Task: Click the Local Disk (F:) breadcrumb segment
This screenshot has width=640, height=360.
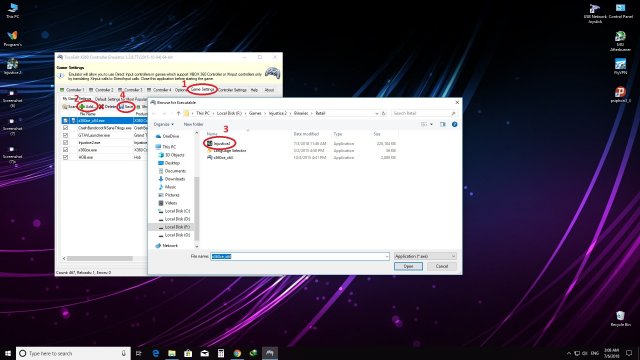Action: tap(229, 113)
